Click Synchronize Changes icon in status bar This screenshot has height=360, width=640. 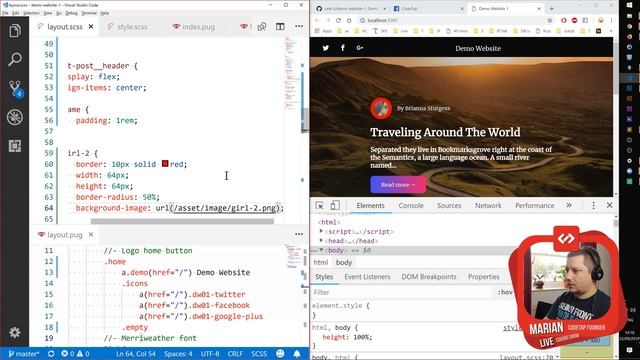click(51, 354)
